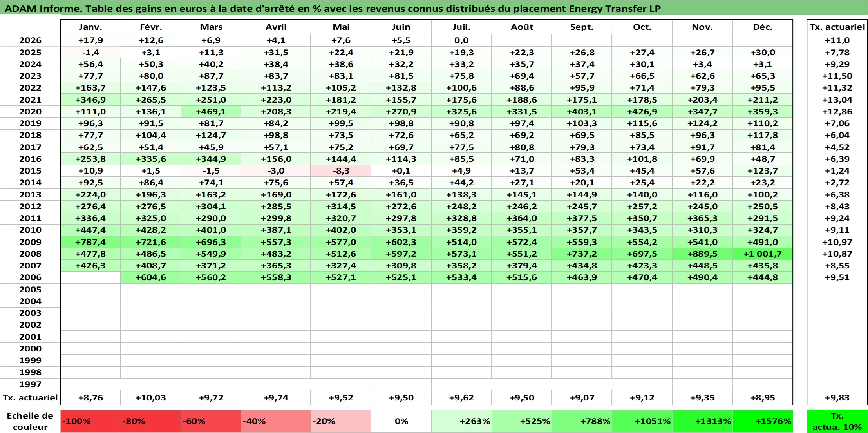Select the '+889,5' November 2008 cell
This screenshot has width=868, height=433.
click(x=702, y=254)
